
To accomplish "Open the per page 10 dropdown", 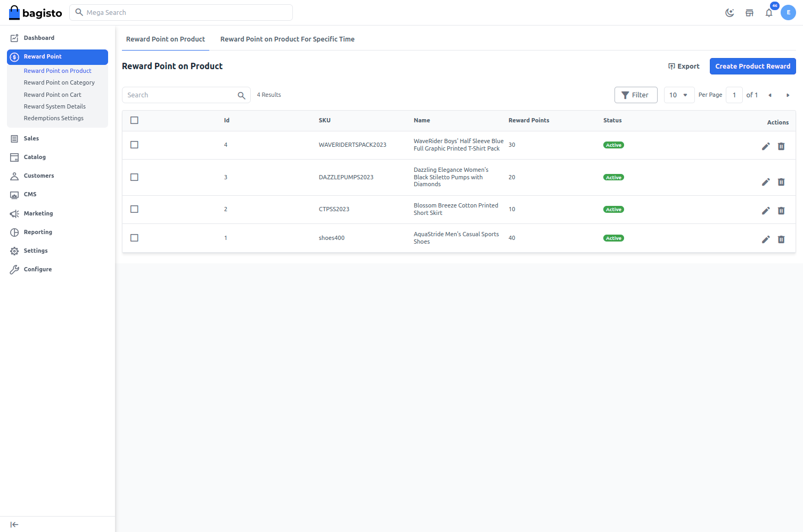I will pos(679,95).
